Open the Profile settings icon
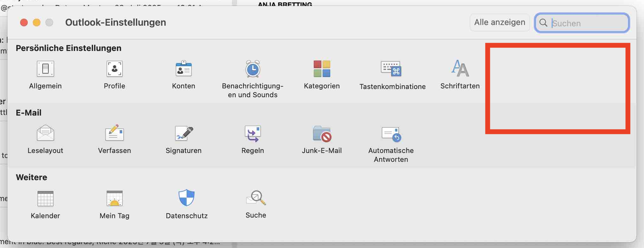This screenshot has width=644, height=248. [x=115, y=69]
